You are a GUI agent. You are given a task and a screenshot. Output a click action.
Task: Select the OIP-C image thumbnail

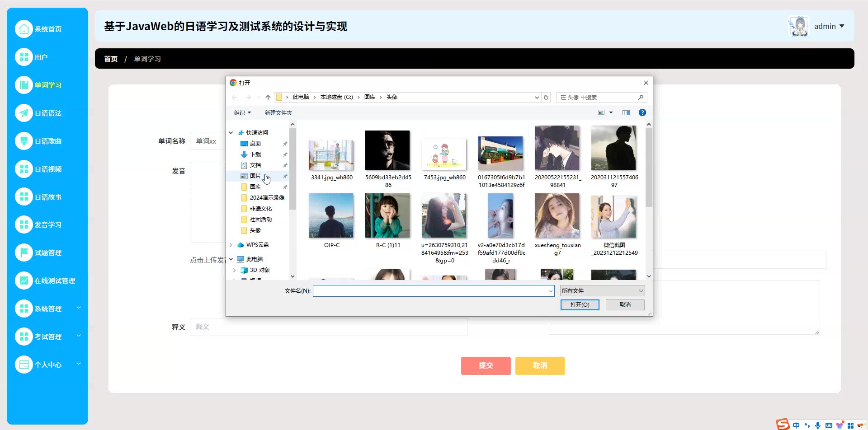331,216
